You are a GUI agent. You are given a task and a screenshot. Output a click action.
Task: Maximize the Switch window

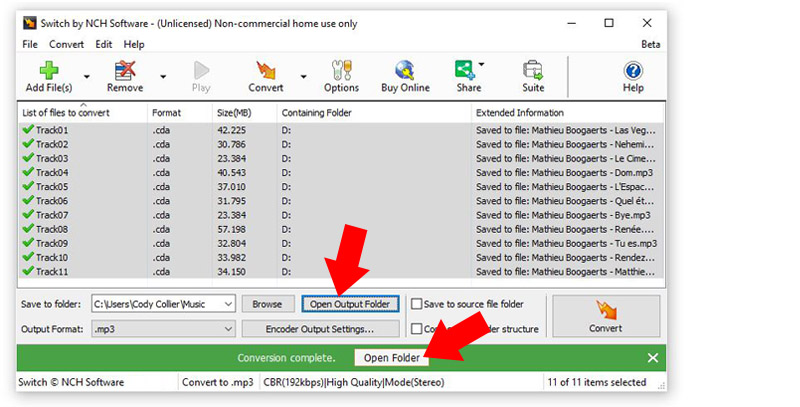pos(609,23)
